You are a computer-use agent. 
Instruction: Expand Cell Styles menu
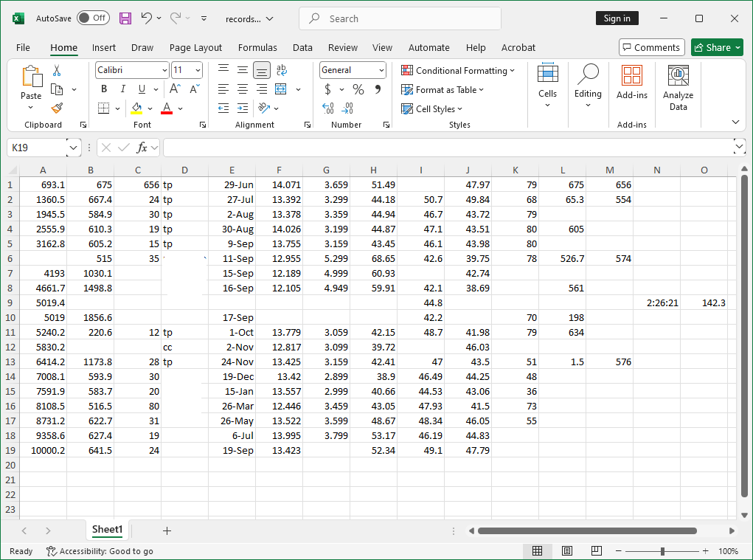click(431, 109)
